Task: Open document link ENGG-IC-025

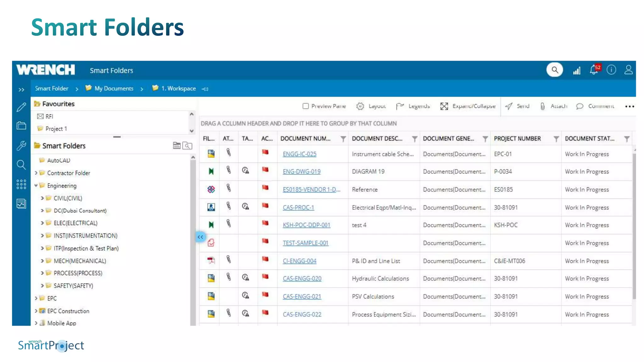Action: pyautogui.click(x=299, y=154)
